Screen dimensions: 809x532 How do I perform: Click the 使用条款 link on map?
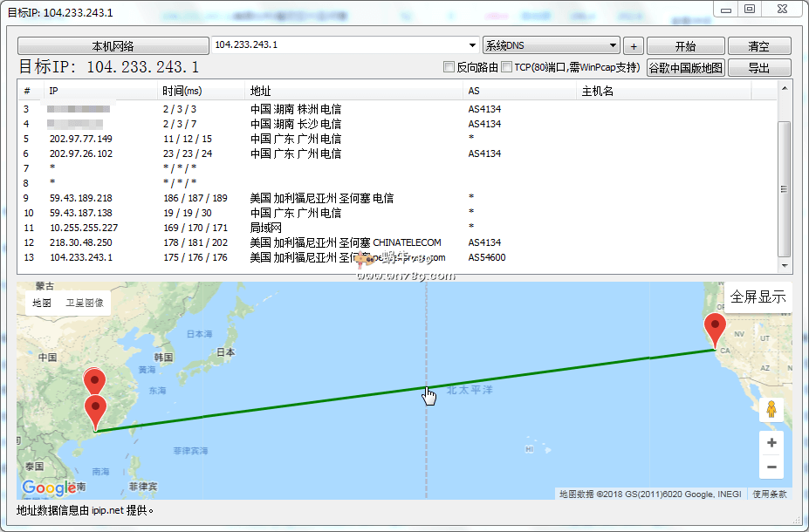click(x=769, y=494)
